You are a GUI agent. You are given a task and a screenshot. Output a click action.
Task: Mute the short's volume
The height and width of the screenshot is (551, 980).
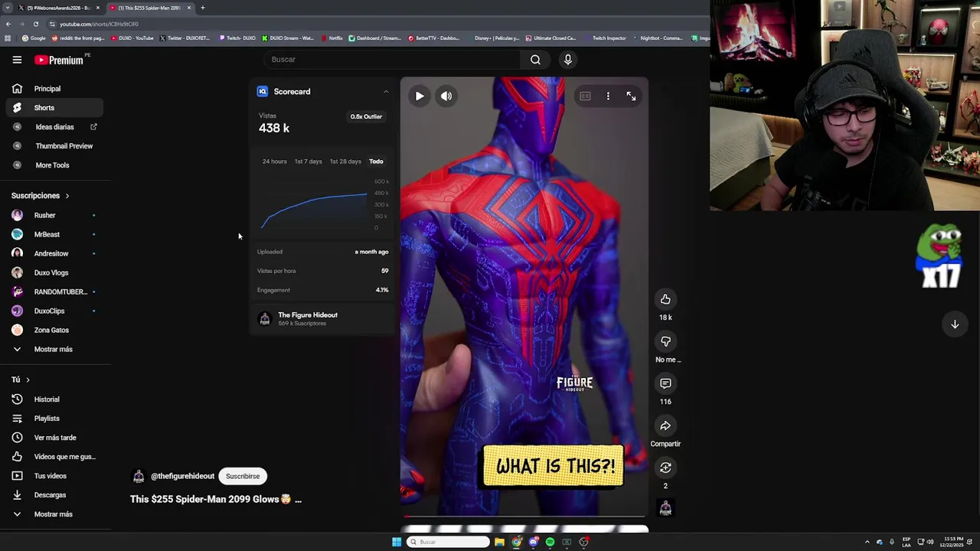(446, 96)
